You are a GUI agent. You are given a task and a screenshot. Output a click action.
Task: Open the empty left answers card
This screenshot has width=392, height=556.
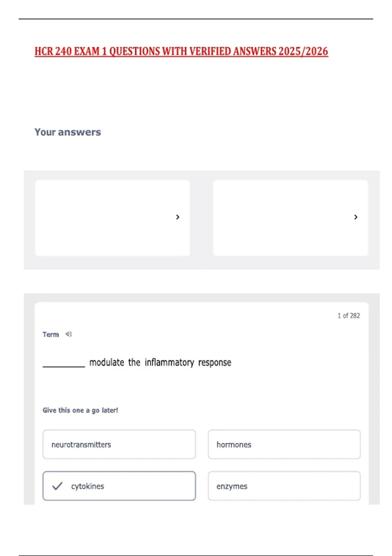point(112,218)
